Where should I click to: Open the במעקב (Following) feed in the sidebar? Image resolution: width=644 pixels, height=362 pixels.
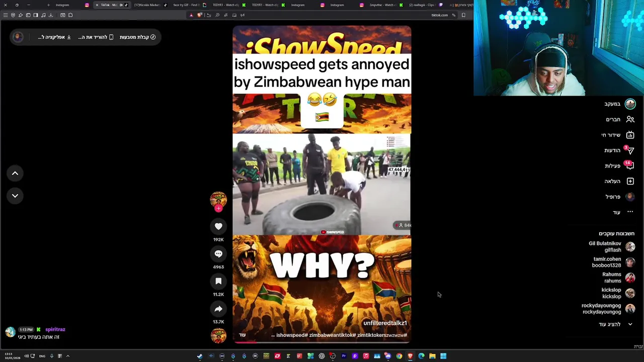[620, 104]
